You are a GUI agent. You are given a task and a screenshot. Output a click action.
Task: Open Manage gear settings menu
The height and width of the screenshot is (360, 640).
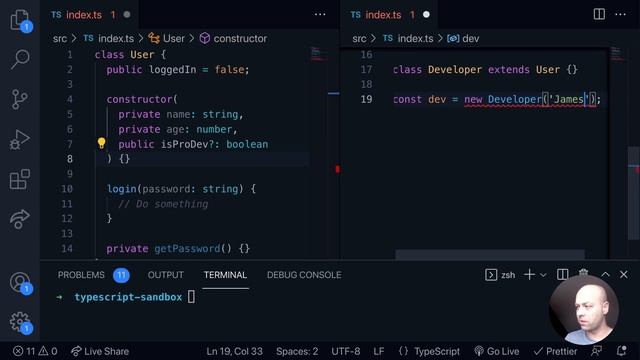tap(20, 322)
